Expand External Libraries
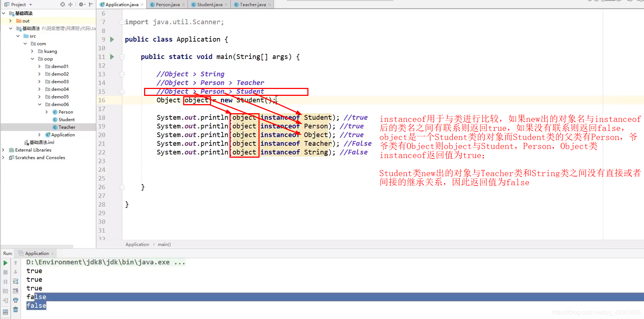This screenshot has height=319, width=644. 3,150
